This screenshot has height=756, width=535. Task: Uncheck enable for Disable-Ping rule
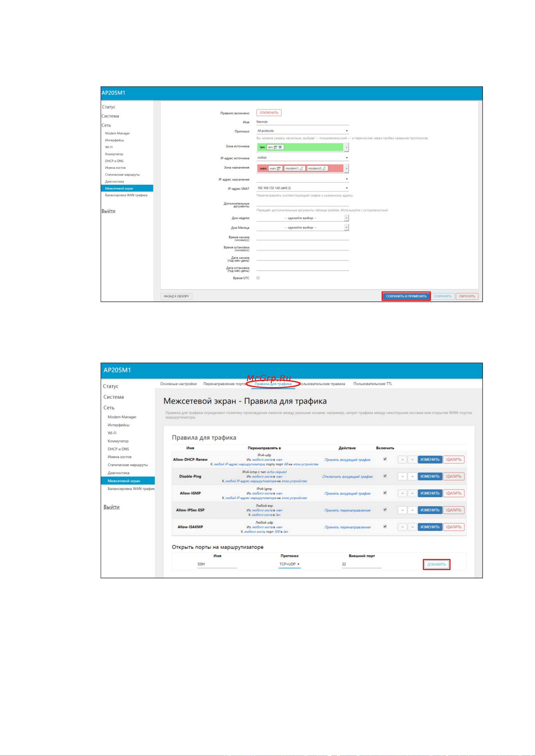coord(385,476)
